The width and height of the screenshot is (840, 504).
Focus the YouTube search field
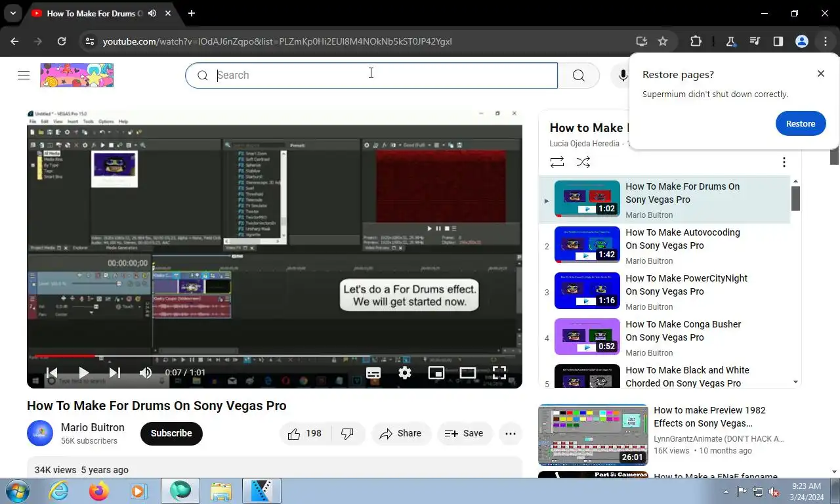pos(371,75)
